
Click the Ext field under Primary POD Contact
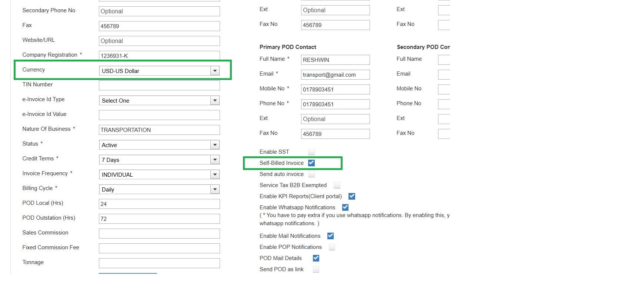coord(336,119)
